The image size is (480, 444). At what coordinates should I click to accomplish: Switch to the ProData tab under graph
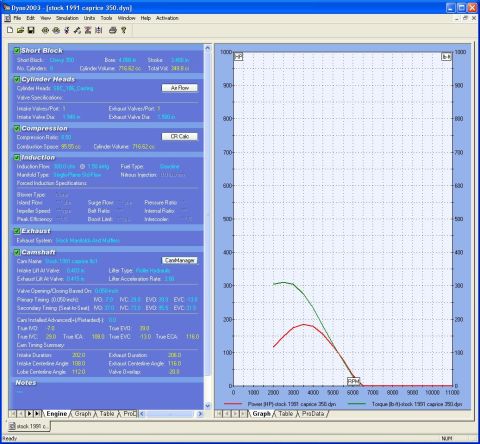click(313, 414)
